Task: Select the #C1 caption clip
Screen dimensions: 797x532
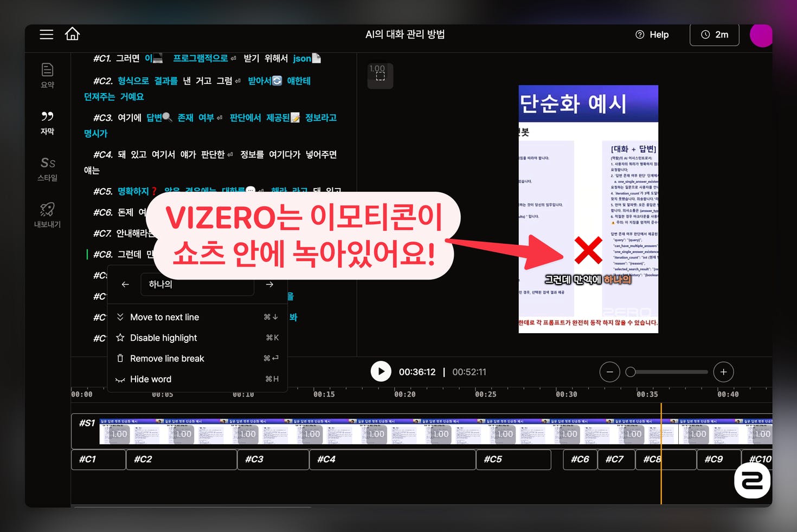Action: [99, 459]
